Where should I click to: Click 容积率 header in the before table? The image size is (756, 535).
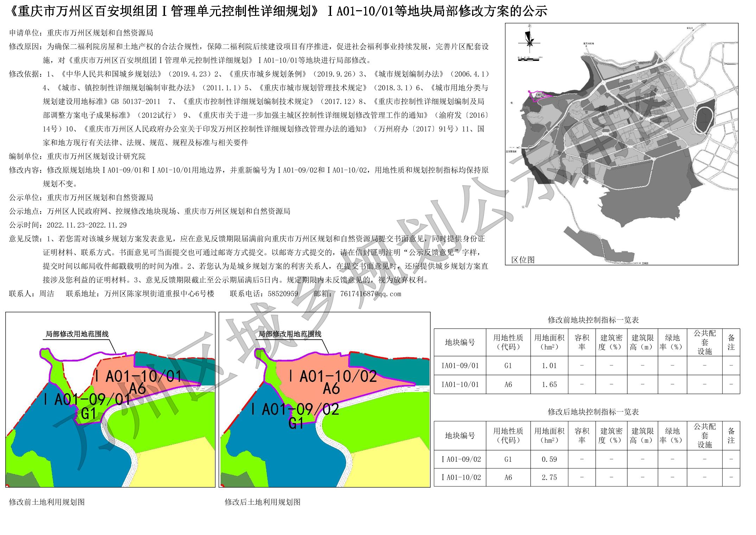pyautogui.click(x=582, y=342)
